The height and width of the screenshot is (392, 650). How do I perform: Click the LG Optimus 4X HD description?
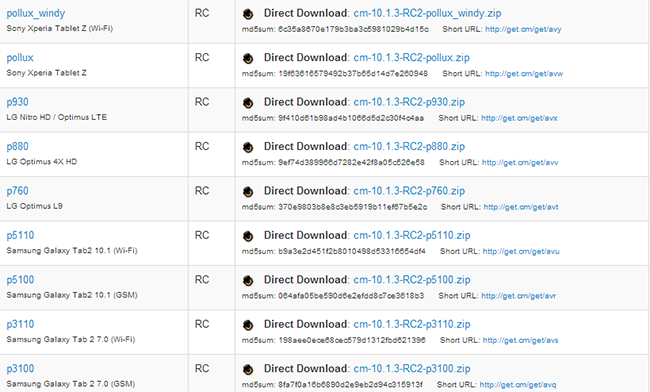pos(42,162)
